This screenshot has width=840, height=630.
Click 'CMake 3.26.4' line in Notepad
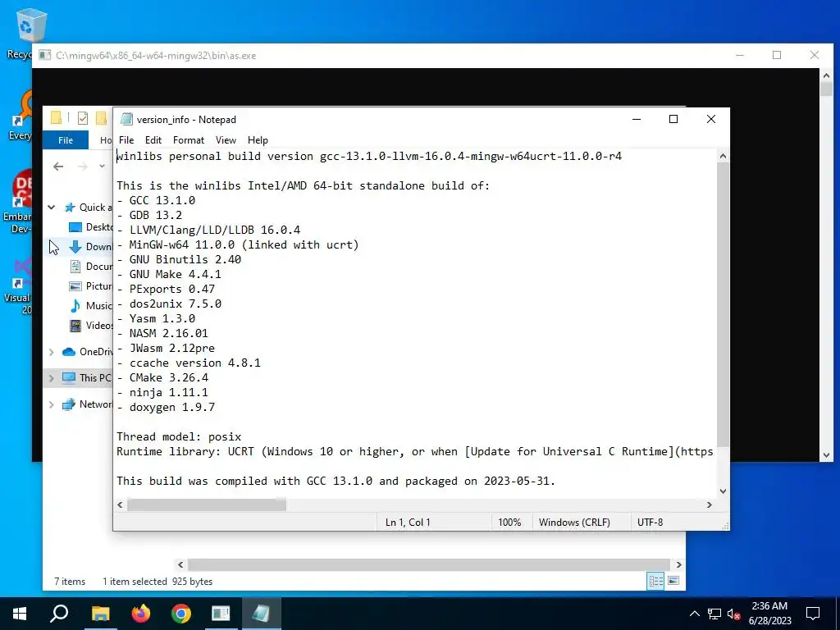pos(162,377)
